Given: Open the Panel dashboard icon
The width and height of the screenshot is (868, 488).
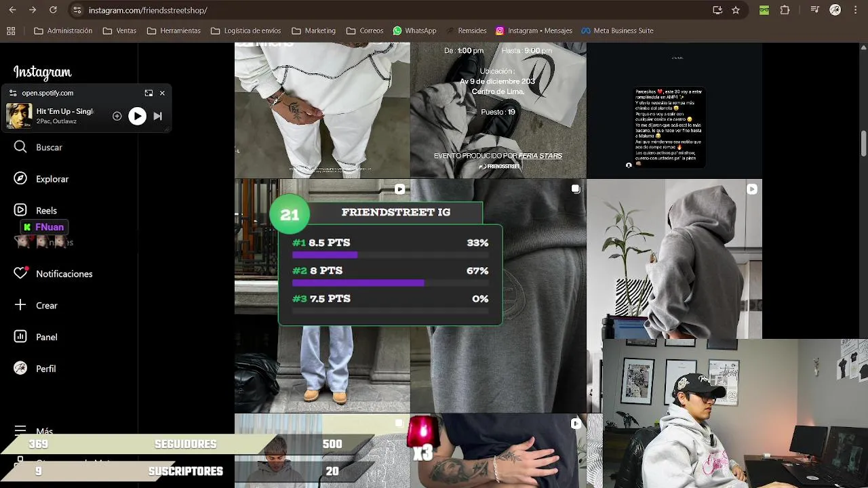Looking at the screenshot, I should pyautogui.click(x=20, y=337).
